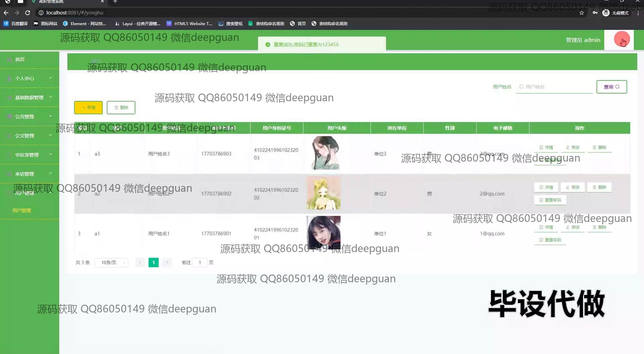Click 修改 for user a3
The width and height of the screenshot is (644, 354).
tap(573, 147)
